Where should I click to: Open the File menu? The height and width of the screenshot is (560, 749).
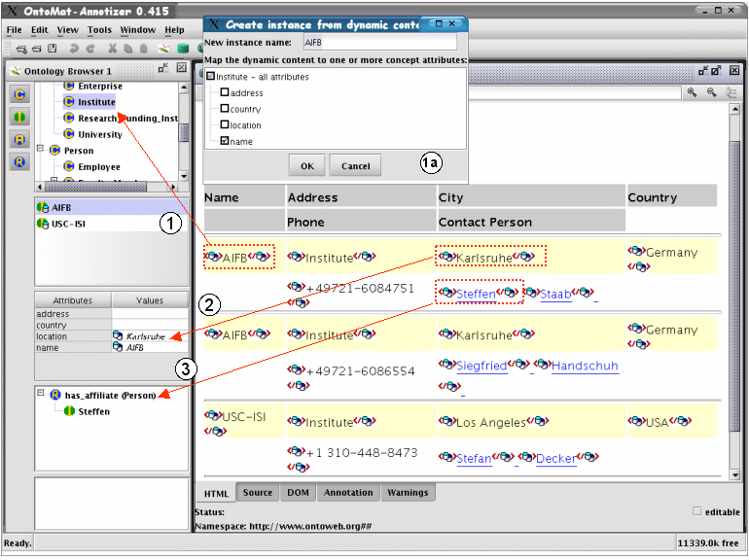pos(14,29)
